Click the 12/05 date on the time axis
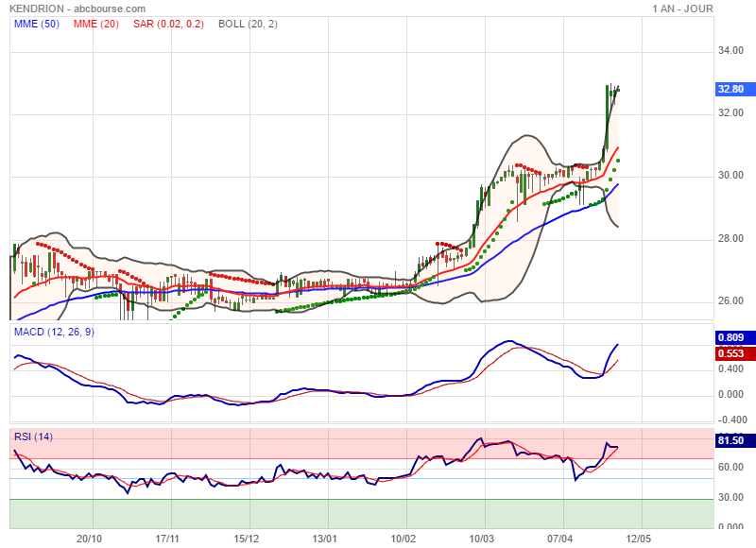Viewport: 756px width, 548px height. (640, 539)
